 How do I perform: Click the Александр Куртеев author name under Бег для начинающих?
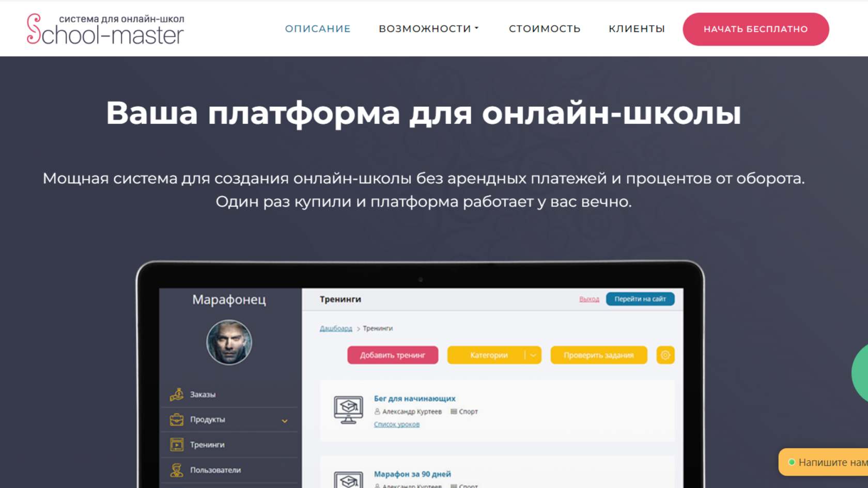(x=412, y=412)
